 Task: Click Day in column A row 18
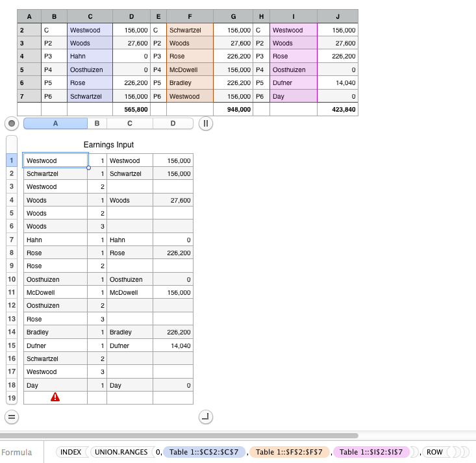point(55,385)
